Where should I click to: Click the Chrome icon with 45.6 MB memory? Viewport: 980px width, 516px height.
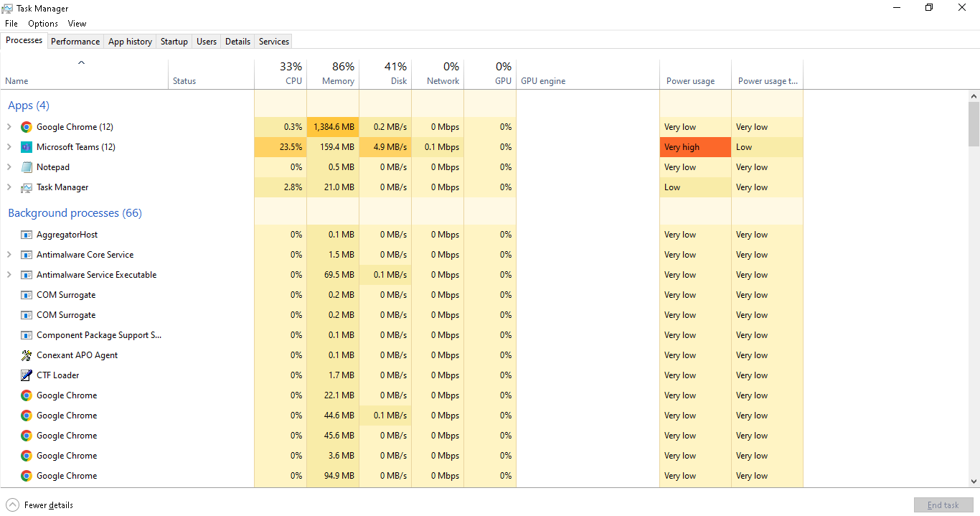tap(27, 436)
